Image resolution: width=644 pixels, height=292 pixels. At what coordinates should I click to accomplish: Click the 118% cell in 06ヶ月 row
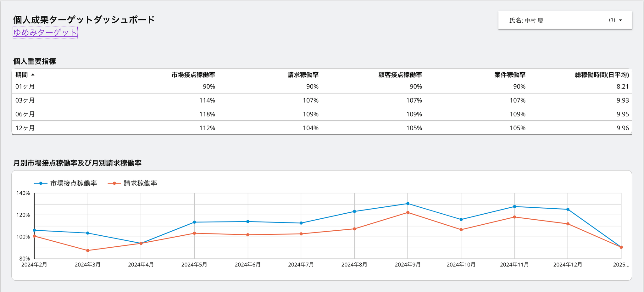click(207, 114)
